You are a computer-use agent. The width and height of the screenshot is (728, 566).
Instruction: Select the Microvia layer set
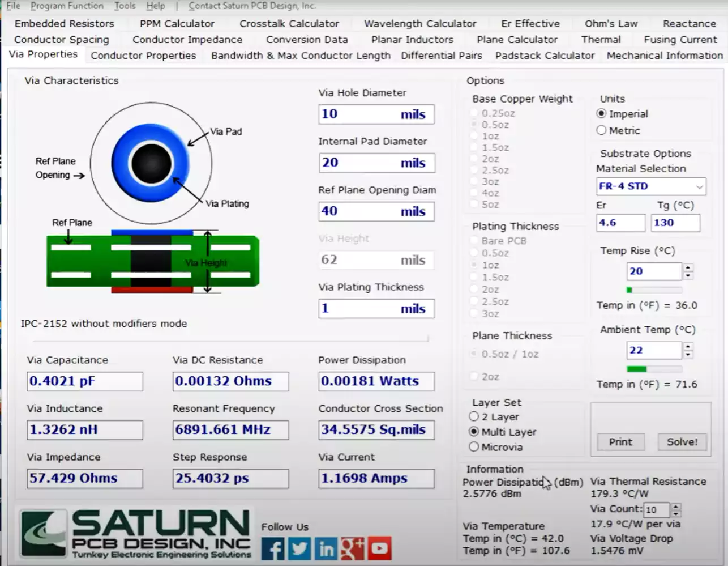[473, 446]
